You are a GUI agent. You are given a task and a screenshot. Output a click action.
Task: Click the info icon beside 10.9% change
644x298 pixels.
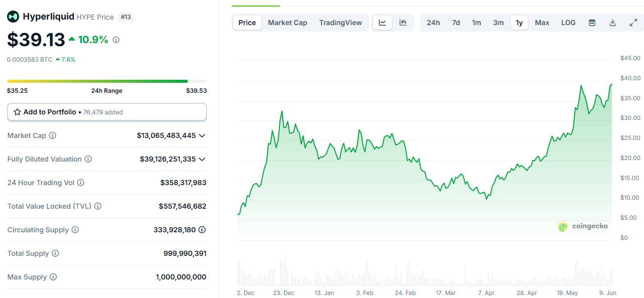pyautogui.click(x=116, y=40)
